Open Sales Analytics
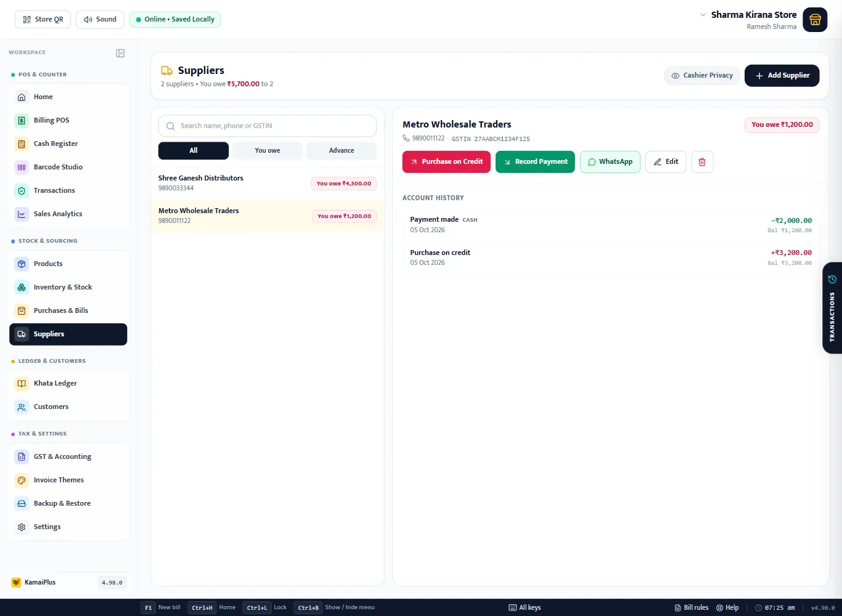 (x=68, y=214)
